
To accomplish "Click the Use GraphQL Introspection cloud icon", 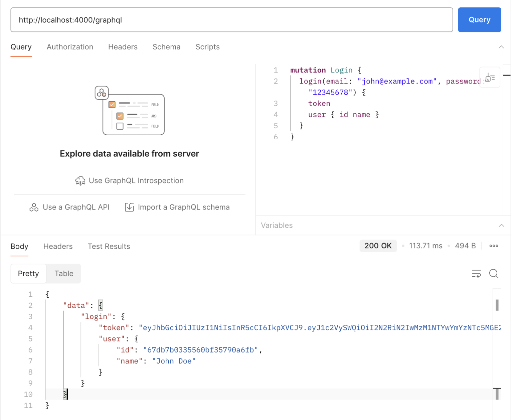I will tap(80, 180).
